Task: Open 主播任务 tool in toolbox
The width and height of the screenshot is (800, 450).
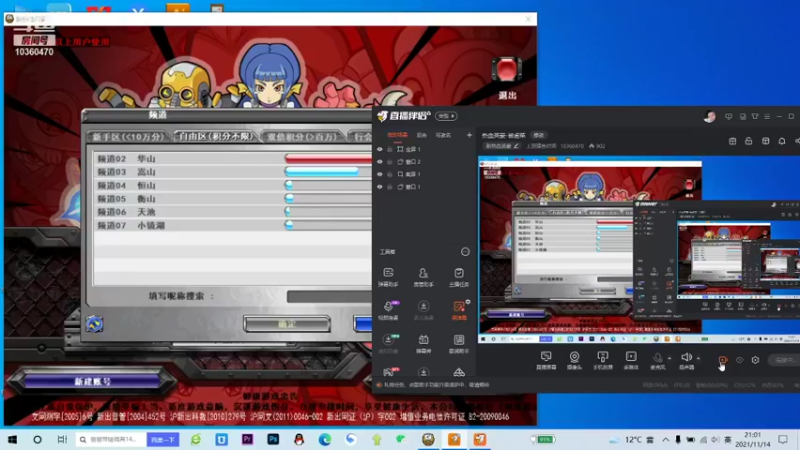Action: pyautogui.click(x=459, y=277)
